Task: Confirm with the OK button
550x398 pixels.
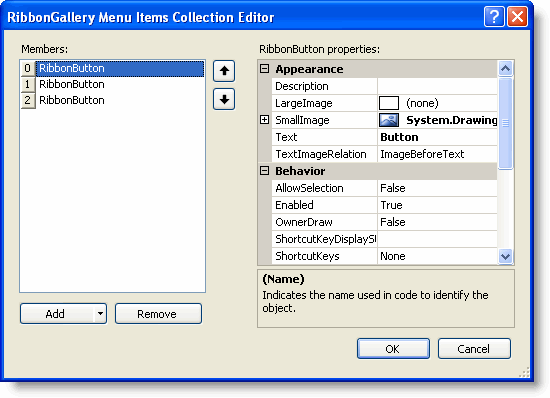Action: point(393,349)
